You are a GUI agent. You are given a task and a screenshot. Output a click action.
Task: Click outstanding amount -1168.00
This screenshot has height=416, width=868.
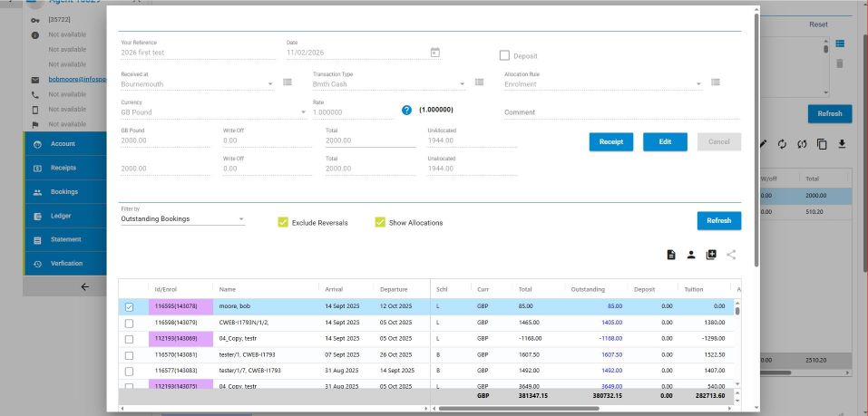click(610, 339)
